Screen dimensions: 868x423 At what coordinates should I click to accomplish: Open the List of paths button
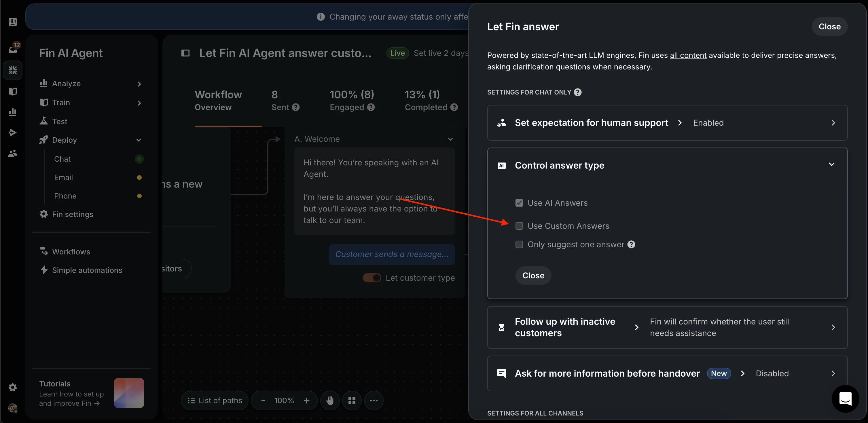tap(215, 401)
